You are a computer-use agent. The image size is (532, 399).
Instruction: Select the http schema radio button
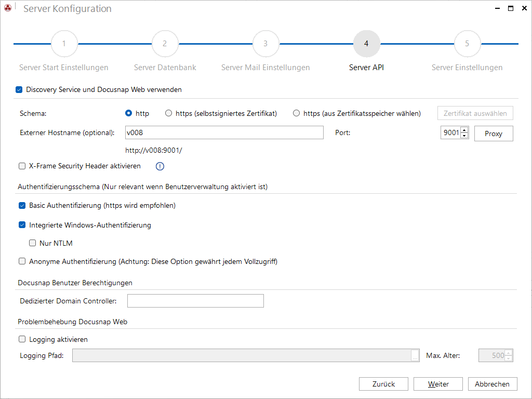pyautogui.click(x=128, y=113)
